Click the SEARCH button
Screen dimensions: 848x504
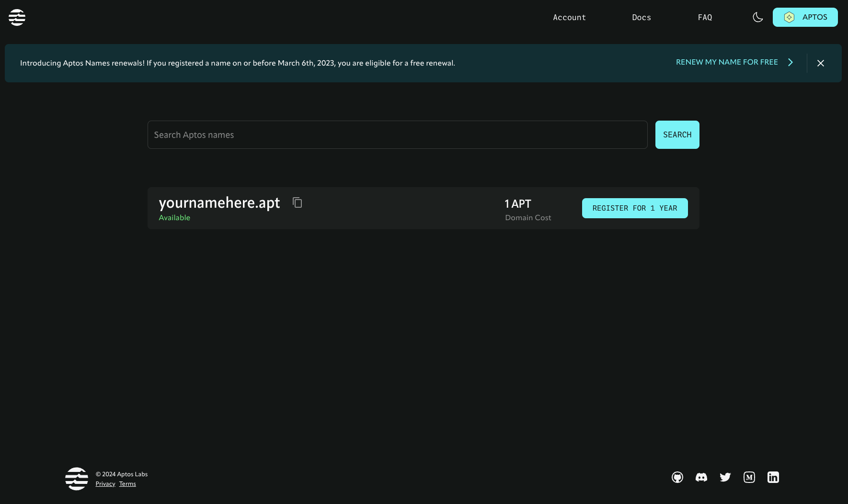point(677,135)
